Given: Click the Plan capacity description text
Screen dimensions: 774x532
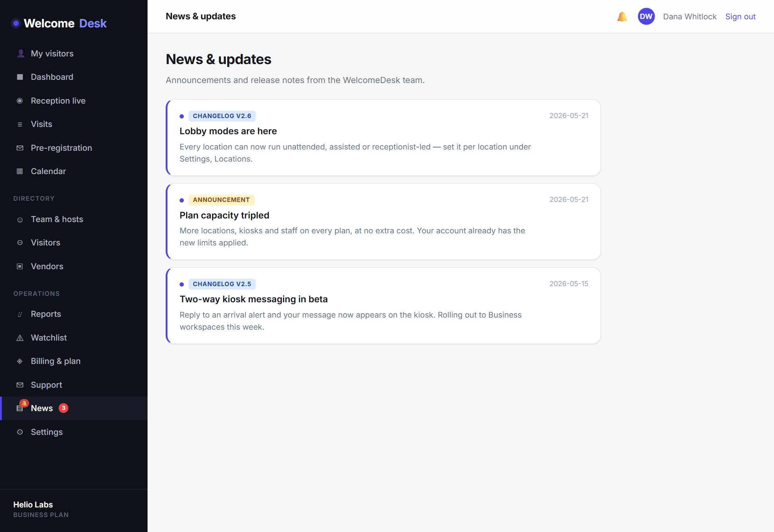Looking at the screenshot, I should coord(352,237).
